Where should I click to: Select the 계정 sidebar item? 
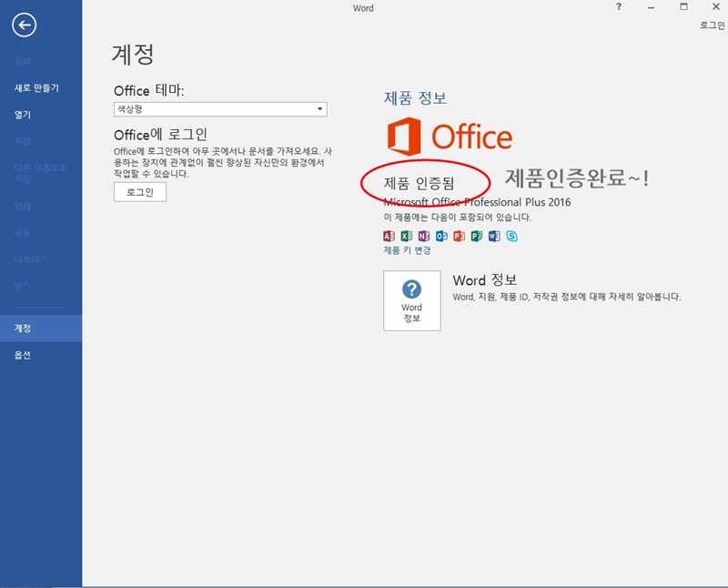pyautogui.click(x=23, y=328)
